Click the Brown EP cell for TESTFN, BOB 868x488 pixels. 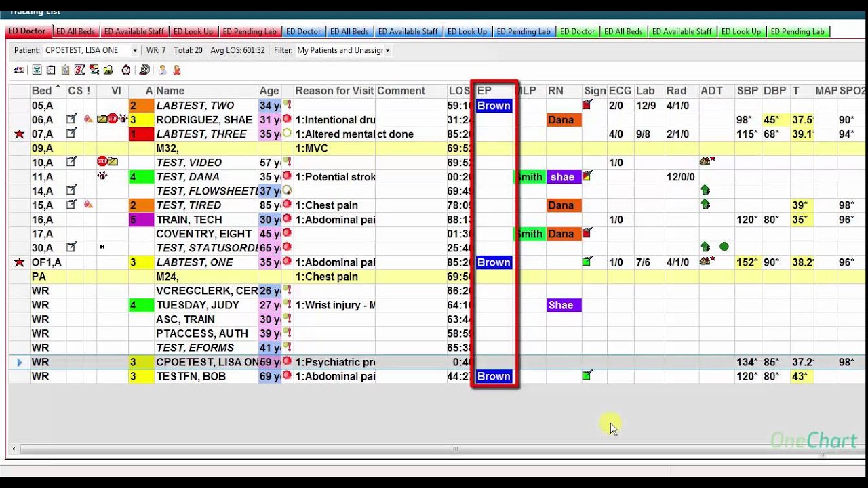494,376
